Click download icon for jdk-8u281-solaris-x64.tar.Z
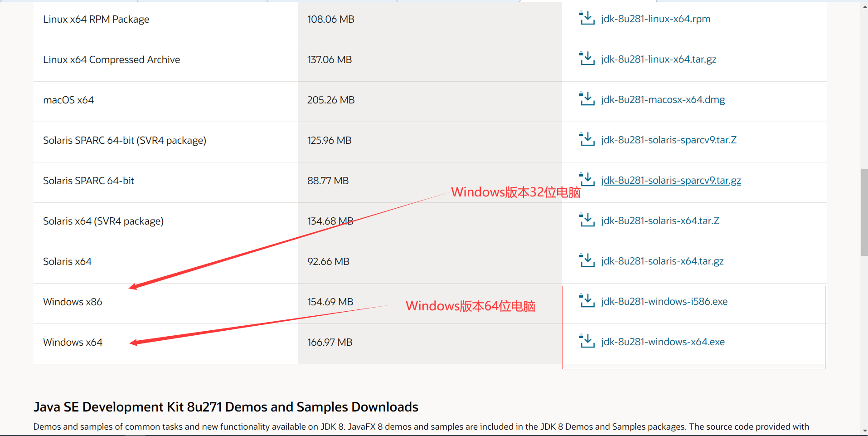This screenshot has width=868, height=436. pyautogui.click(x=587, y=220)
